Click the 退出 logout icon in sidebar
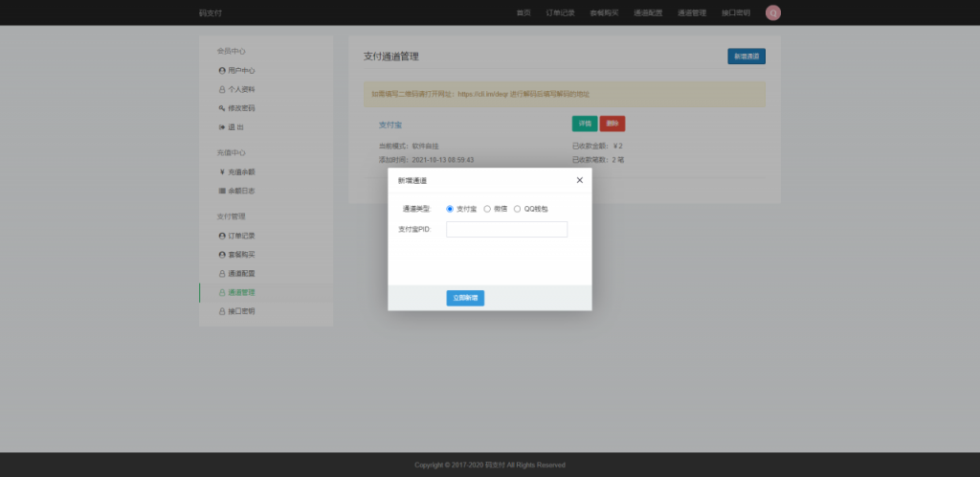Image resolution: width=980 pixels, height=477 pixels. tap(222, 127)
